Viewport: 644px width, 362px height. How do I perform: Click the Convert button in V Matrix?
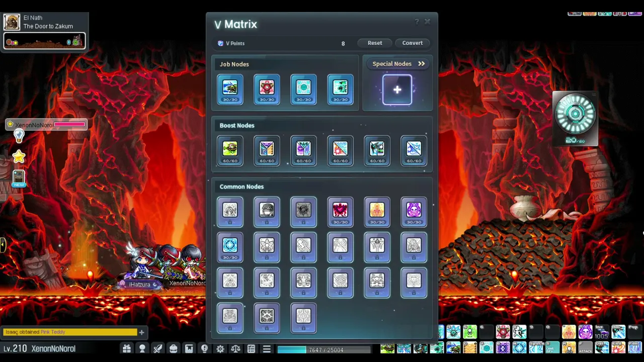click(x=413, y=43)
